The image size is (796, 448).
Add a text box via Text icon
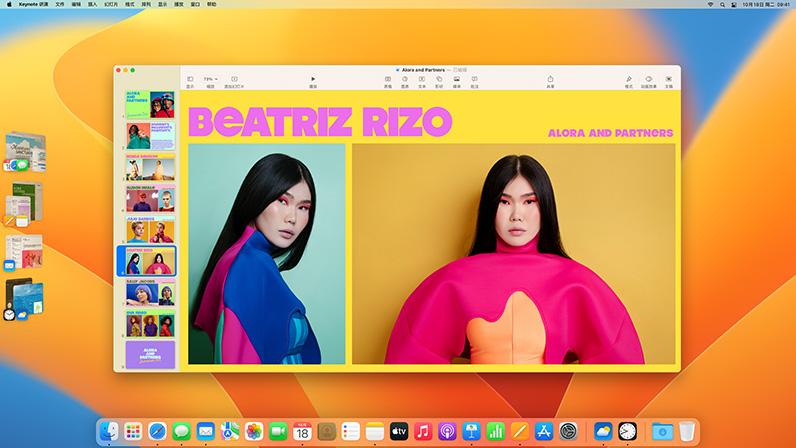pos(422,81)
